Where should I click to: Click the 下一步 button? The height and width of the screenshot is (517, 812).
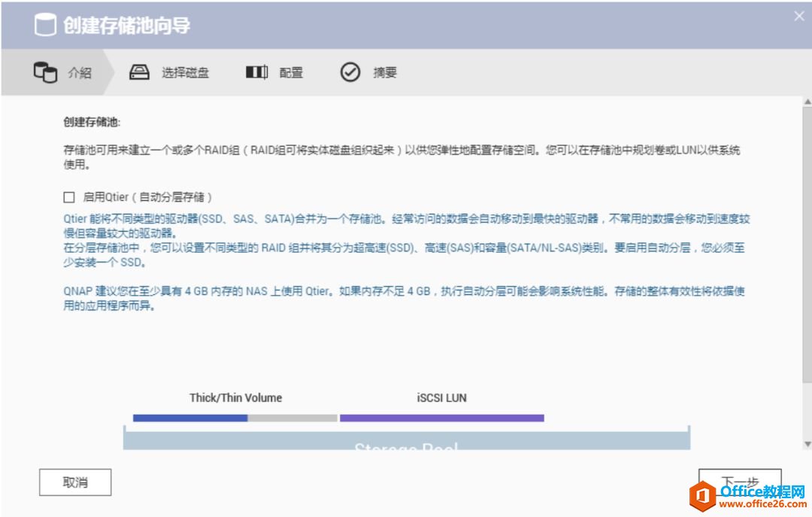(x=740, y=482)
